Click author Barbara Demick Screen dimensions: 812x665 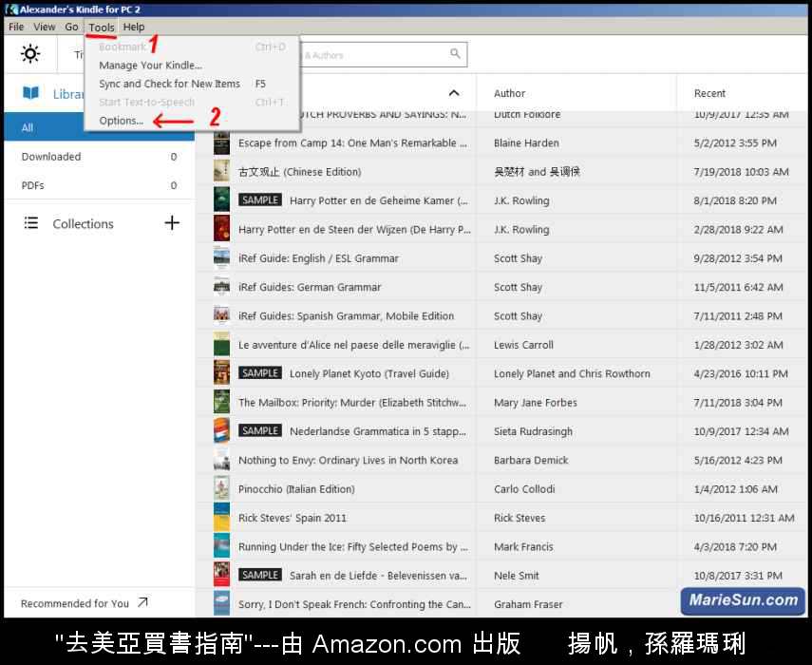pyautogui.click(x=531, y=460)
